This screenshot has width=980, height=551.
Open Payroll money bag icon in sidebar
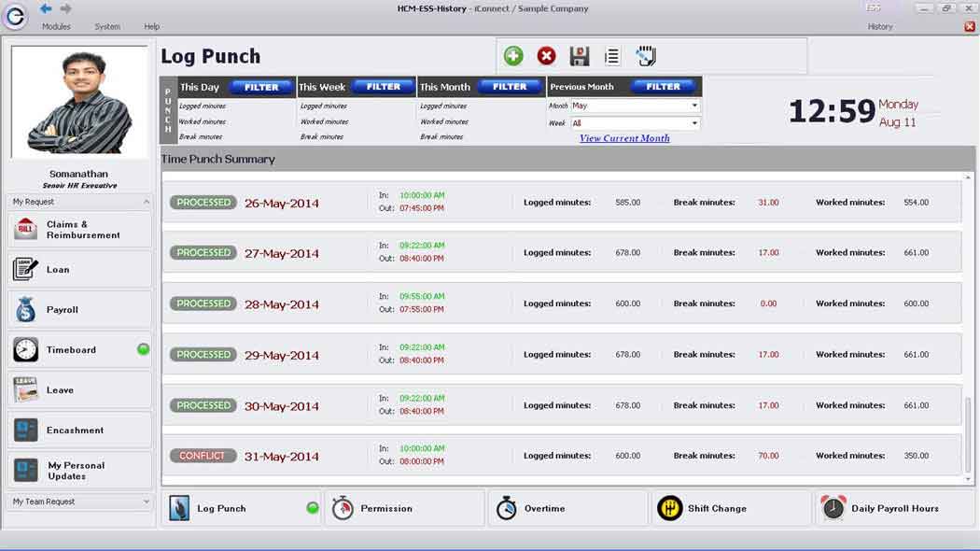(26, 309)
